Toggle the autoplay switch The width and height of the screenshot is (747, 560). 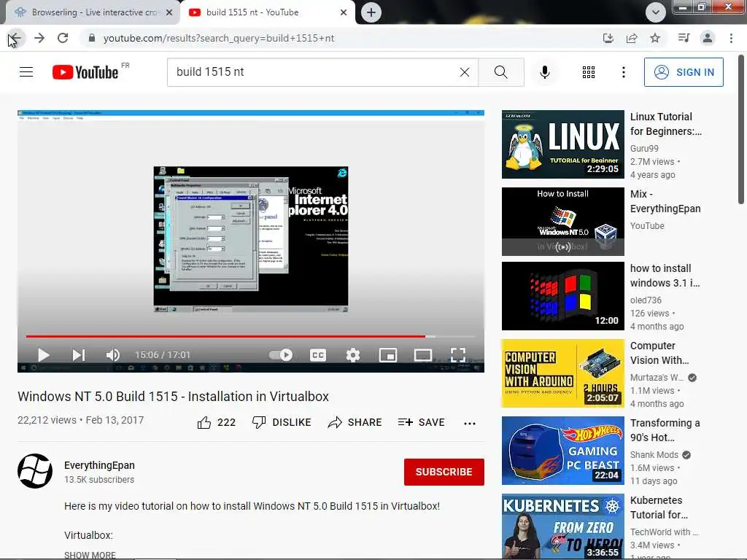pos(281,355)
